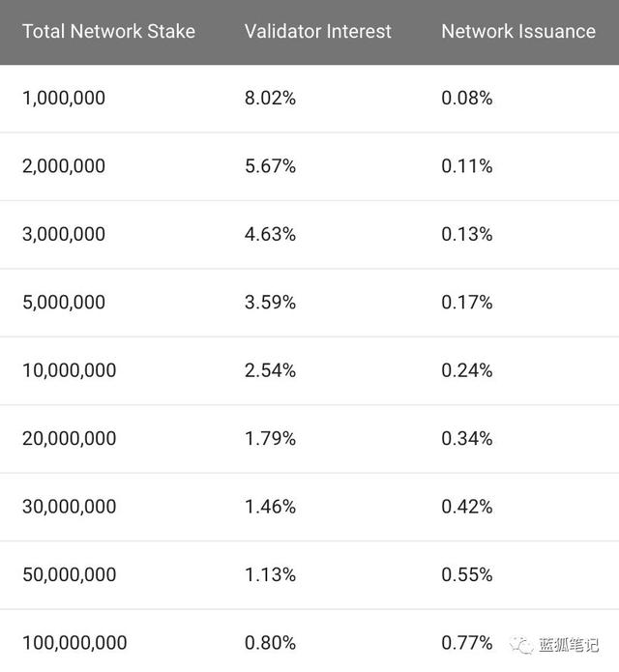Image resolution: width=619 pixels, height=672 pixels.
Task: Select the 10,000,000 stake row
Action: tap(309, 370)
